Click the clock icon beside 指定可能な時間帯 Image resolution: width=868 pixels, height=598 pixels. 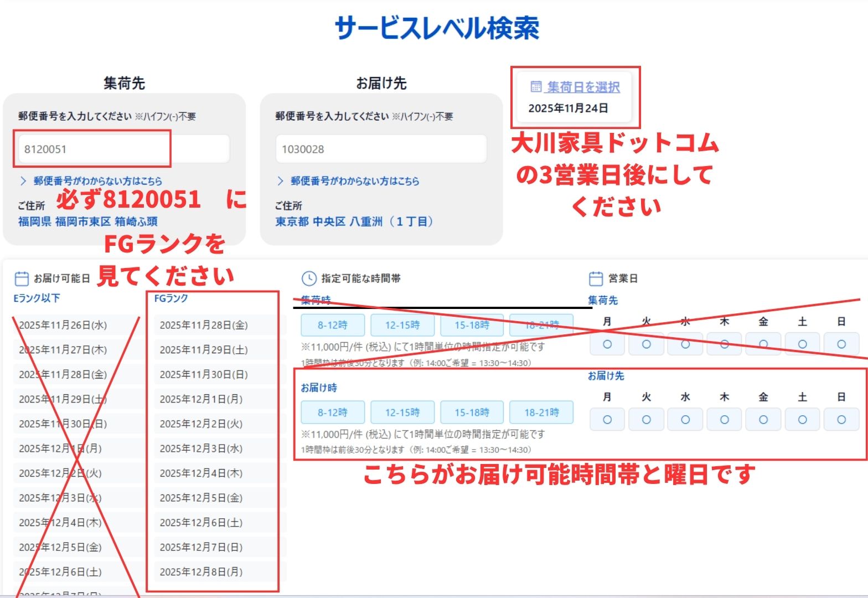pos(308,278)
